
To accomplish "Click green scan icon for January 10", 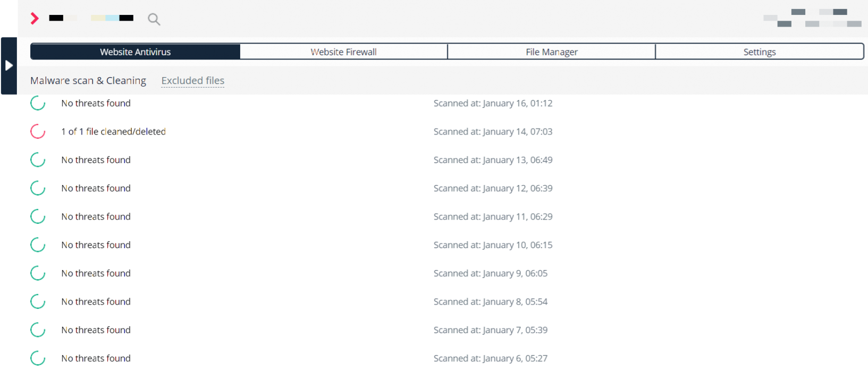I will pyautogui.click(x=38, y=245).
